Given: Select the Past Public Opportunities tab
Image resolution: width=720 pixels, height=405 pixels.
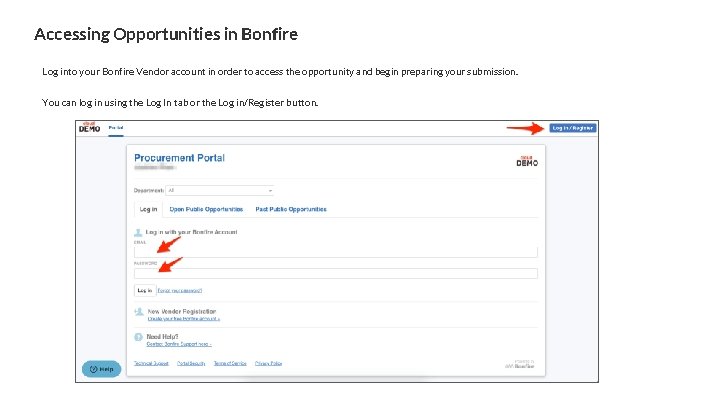Looking at the screenshot, I should 291,209.
